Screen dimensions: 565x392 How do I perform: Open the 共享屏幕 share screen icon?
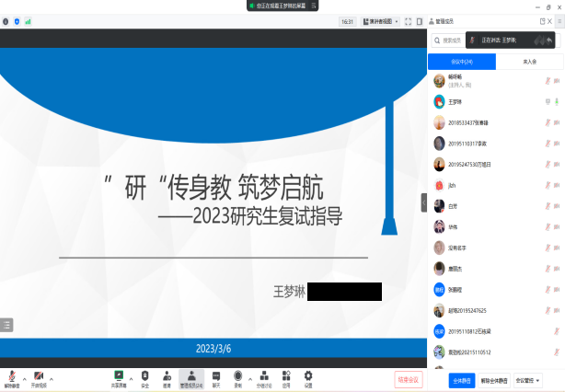tap(118, 375)
